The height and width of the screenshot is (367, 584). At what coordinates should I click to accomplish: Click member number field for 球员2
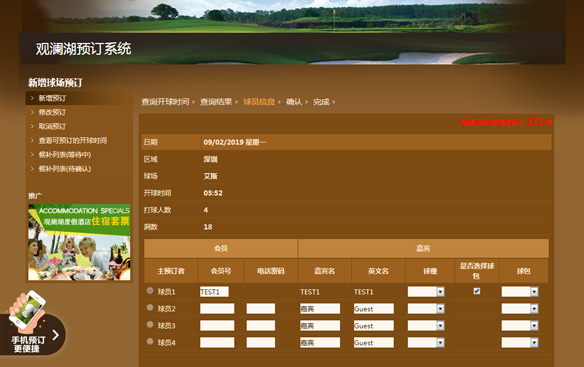(x=217, y=309)
